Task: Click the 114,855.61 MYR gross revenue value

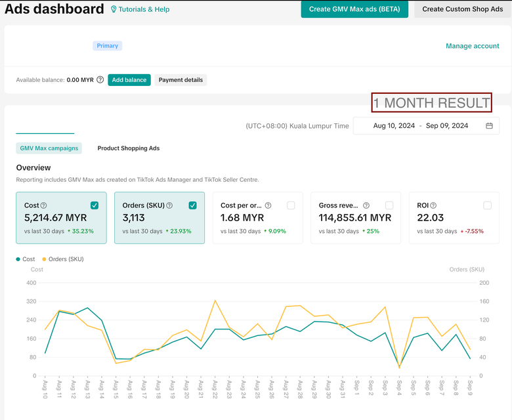Action: click(x=355, y=218)
